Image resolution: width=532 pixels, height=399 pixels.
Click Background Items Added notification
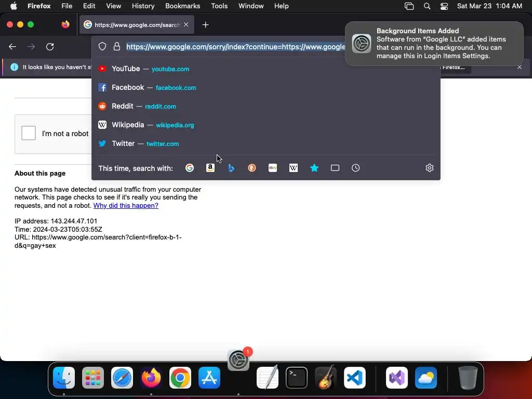434,44
